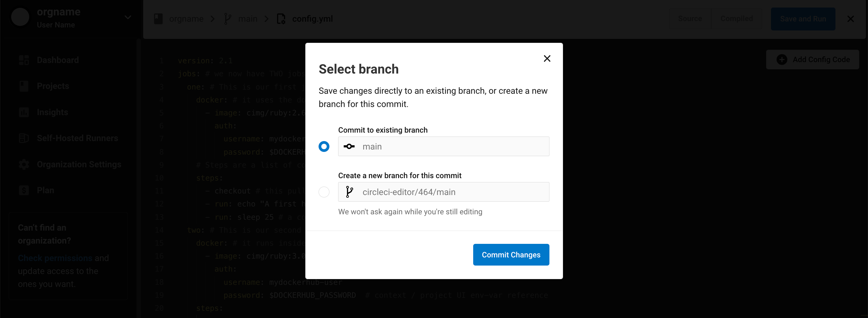Close the Select branch dialog
The width and height of the screenshot is (868, 318).
[547, 58]
